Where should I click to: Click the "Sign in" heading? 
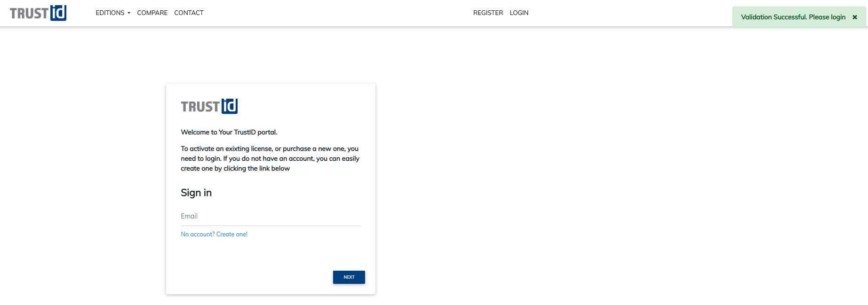(196, 193)
